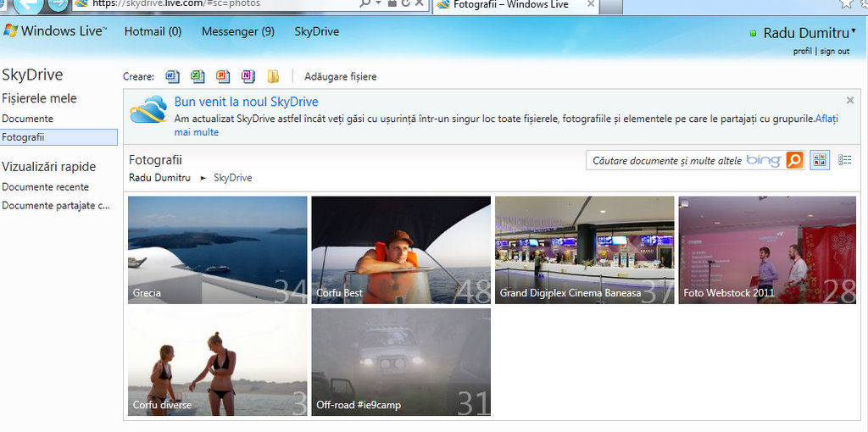Create a new Word document
868x432 pixels.
click(173, 76)
